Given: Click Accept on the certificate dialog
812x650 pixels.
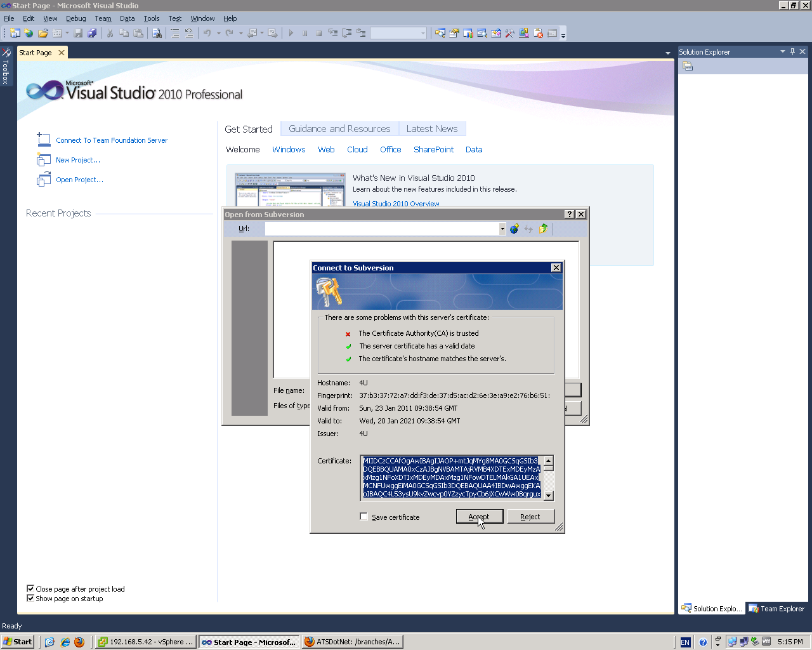Looking at the screenshot, I should pos(480,517).
